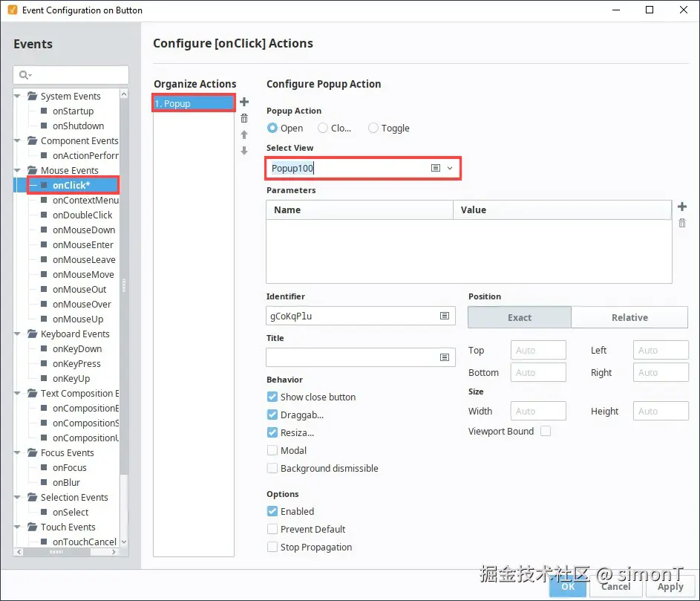This screenshot has width=700, height=601.
Task: Collapse the Selection Events tree node
Action: pyautogui.click(x=17, y=497)
